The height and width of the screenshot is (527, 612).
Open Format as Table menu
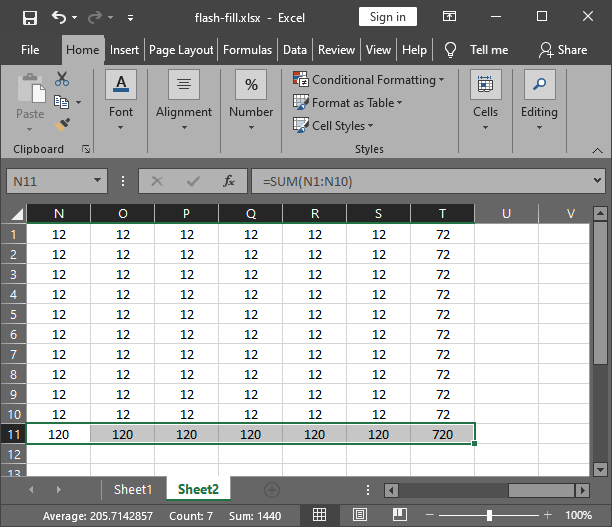click(x=347, y=103)
